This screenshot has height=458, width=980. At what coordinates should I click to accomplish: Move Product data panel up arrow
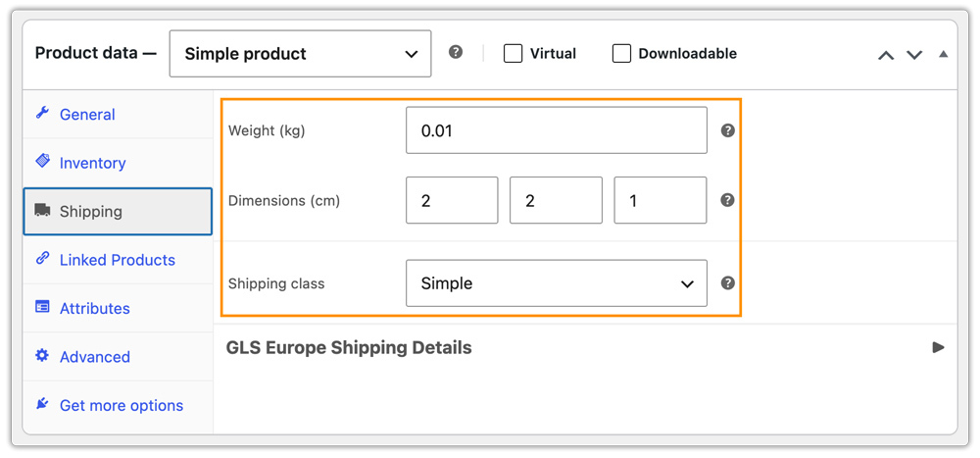(x=886, y=55)
